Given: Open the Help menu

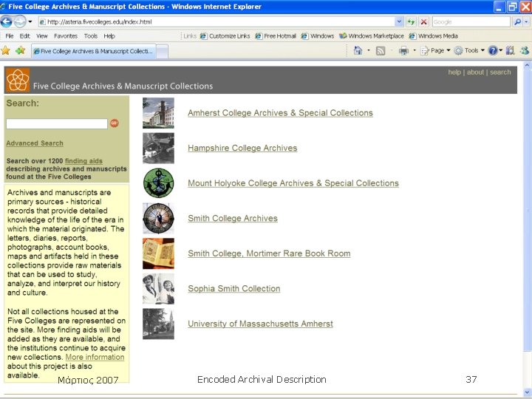Looking at the screenshot, I should pyautogui.click(x=109, y=36).
